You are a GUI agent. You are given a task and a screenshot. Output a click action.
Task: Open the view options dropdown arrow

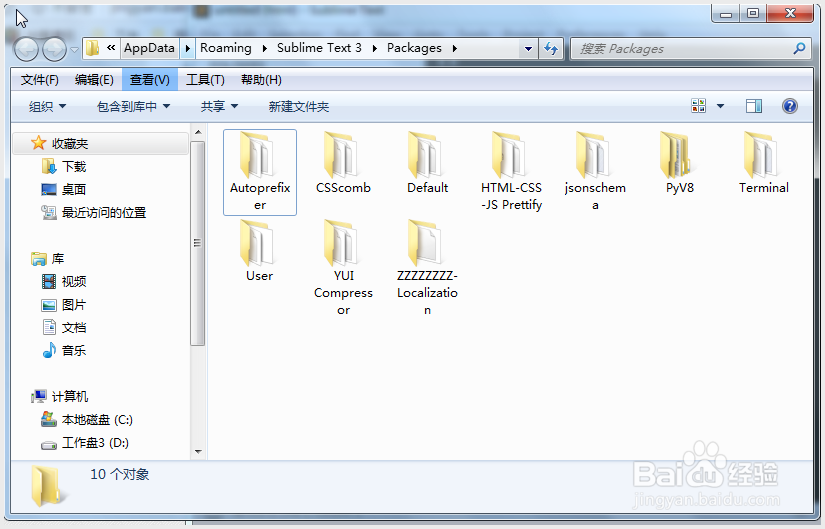[x=720, y=106]
